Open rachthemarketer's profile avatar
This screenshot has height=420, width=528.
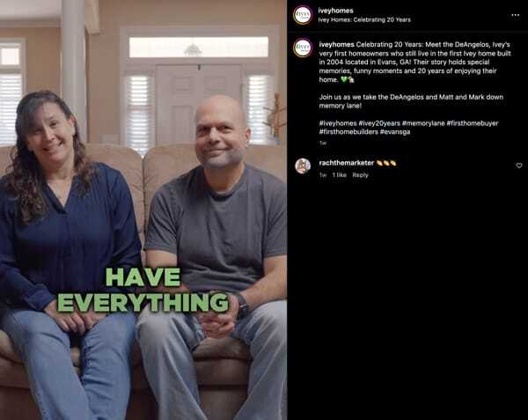click(303, 166)
